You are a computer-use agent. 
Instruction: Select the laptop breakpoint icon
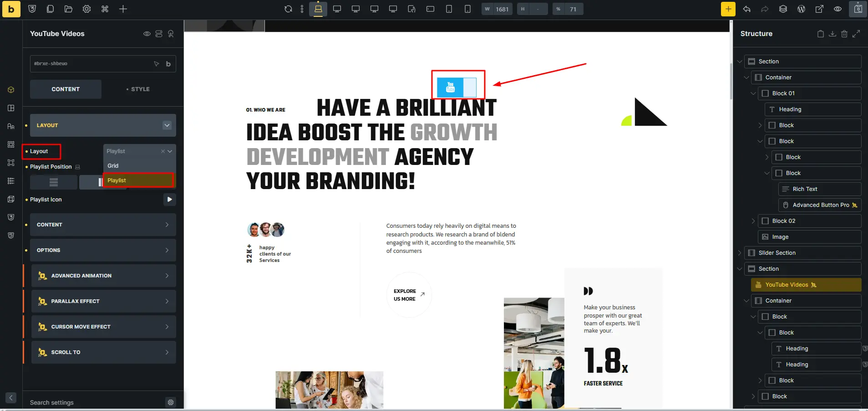pos(318,9)
